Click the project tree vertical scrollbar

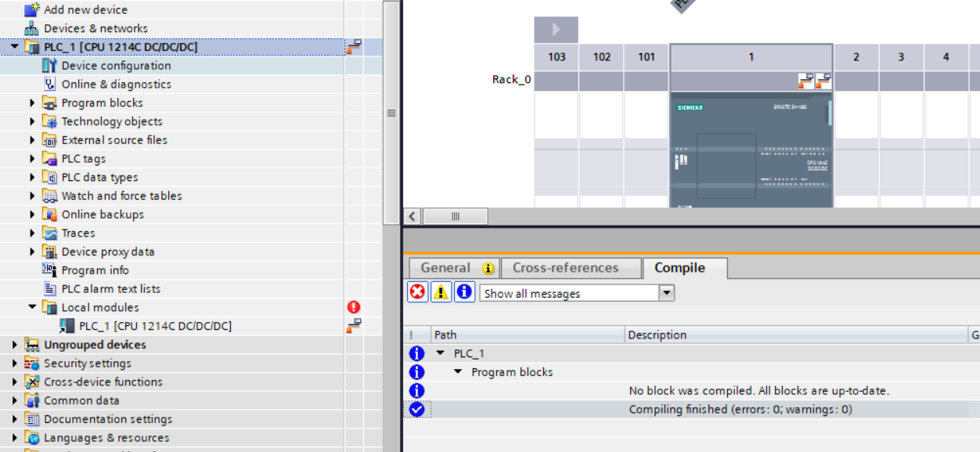[x=391, y=113]
